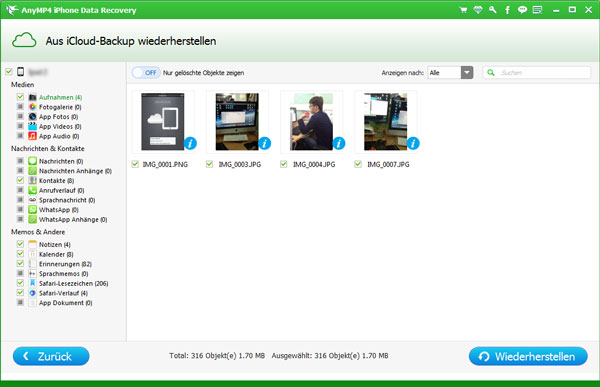Uncheck the Kontakte checkbox
The image size is (600, 387).
coord(20,180)
